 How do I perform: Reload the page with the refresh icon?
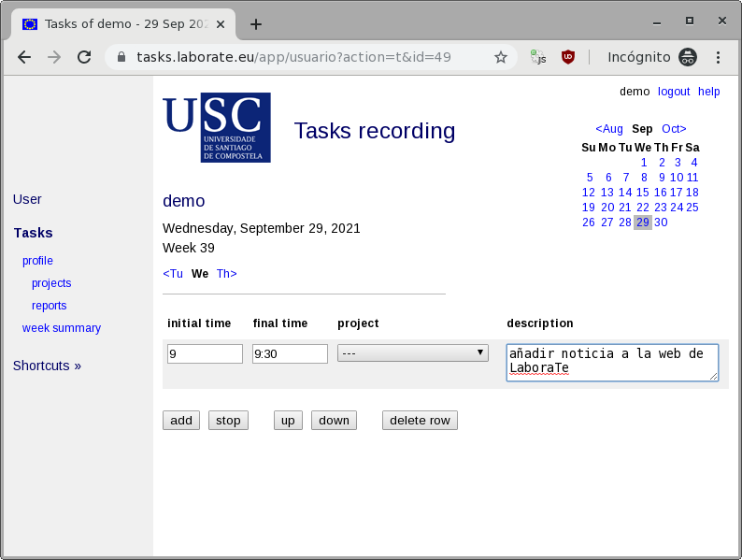84,57
